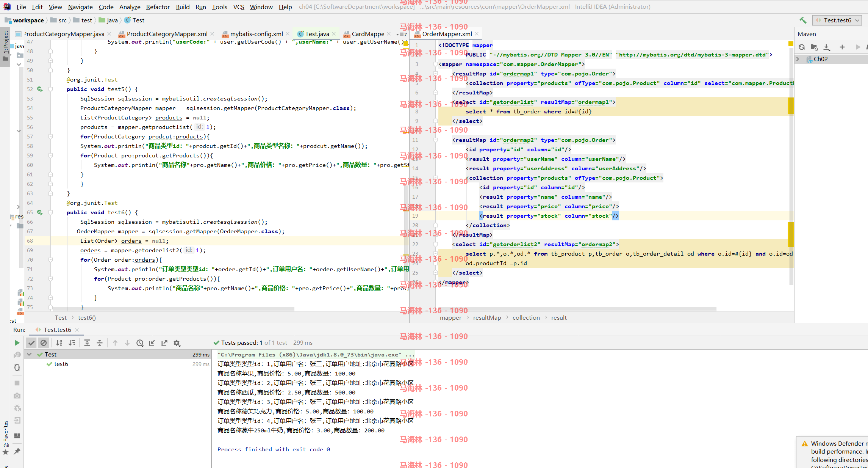Image resolution: width=868 pixels, height=468 pixels.
Task: Open the VCS menu
Action: click(239, 7)
